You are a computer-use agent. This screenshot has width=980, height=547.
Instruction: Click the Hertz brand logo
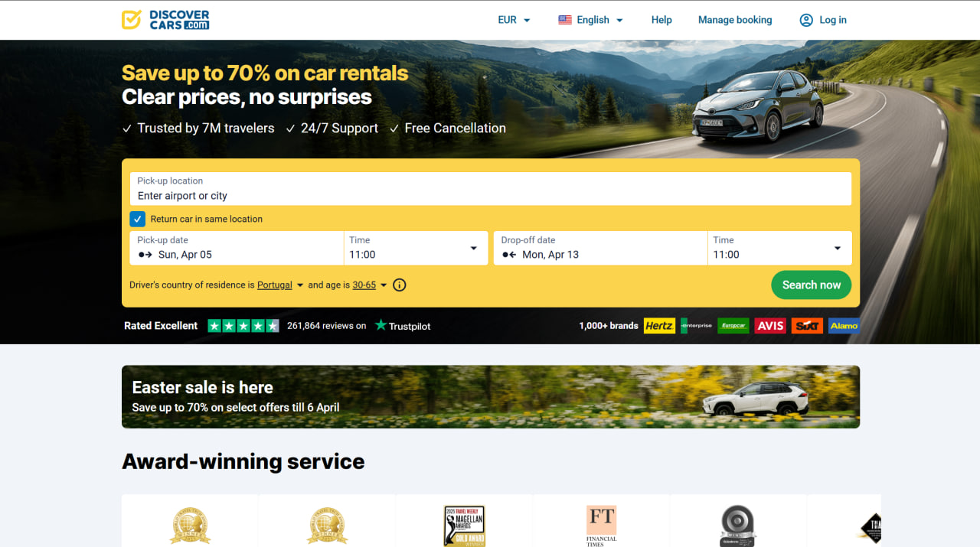pos(659,326)
